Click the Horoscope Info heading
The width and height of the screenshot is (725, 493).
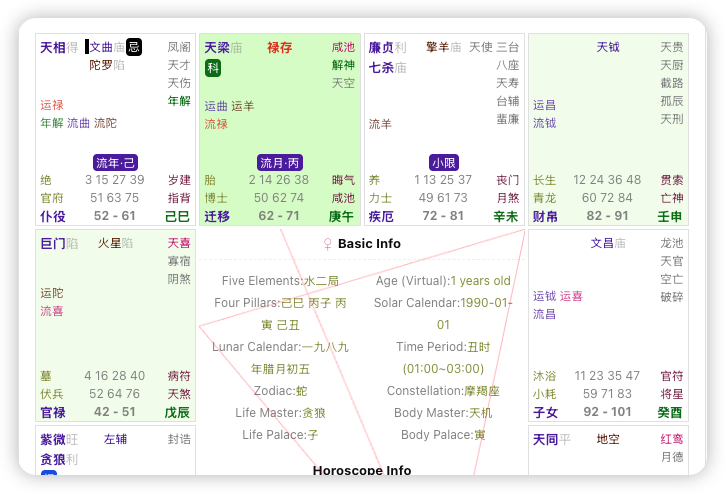(362, 470)
